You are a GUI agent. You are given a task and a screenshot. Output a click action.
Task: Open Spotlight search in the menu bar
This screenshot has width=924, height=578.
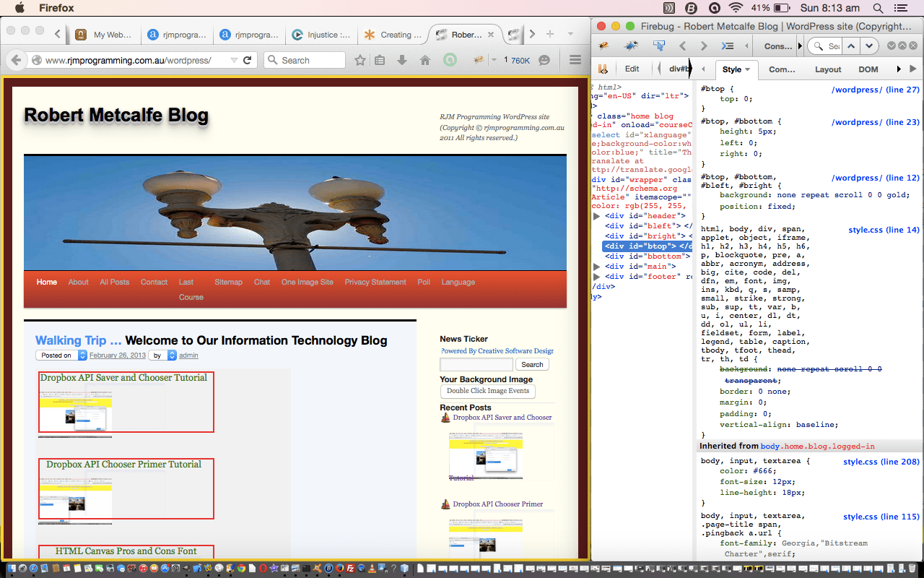pos(878,8)
